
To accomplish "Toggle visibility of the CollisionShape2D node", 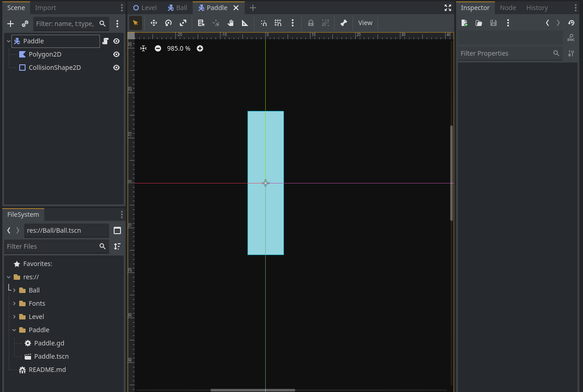I will pyautogui.click(x=116, y=67).
